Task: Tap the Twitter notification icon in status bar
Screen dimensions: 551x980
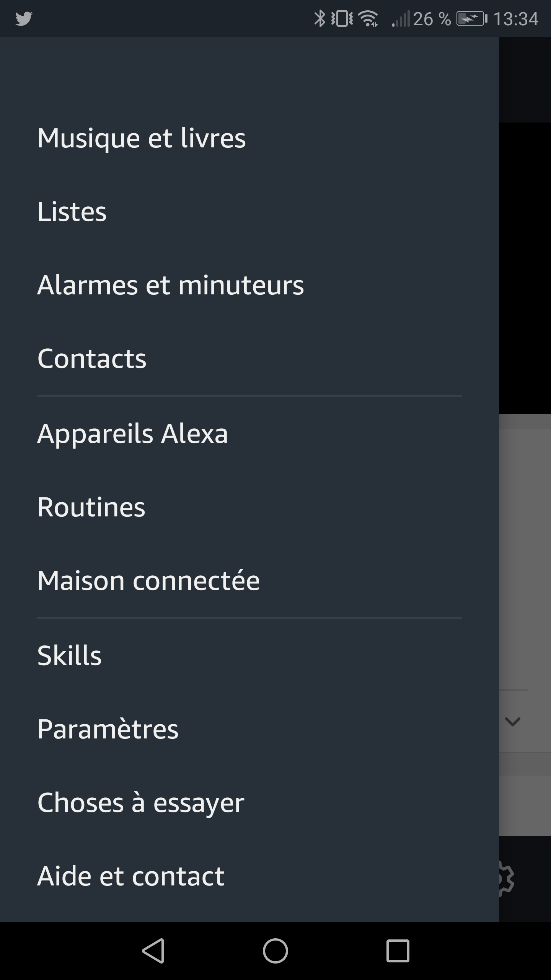Action: (24, 19)
